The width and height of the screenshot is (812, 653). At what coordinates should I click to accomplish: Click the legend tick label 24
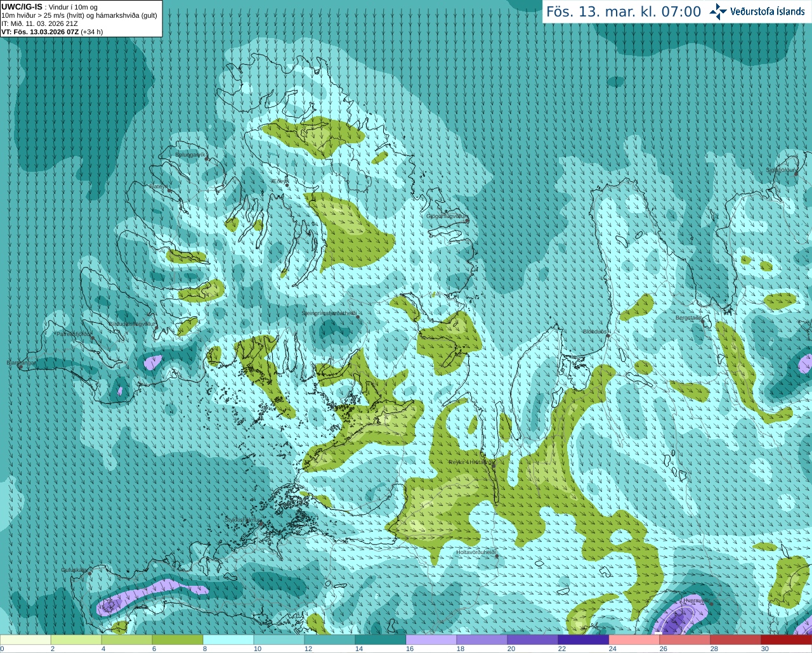[x=612, y=649]
